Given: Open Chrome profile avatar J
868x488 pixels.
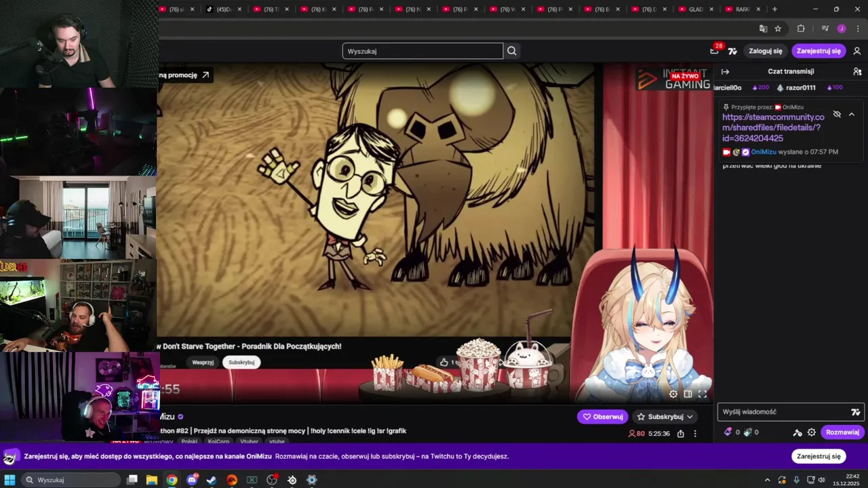Looking at the screenshot, I should [842, 28].
